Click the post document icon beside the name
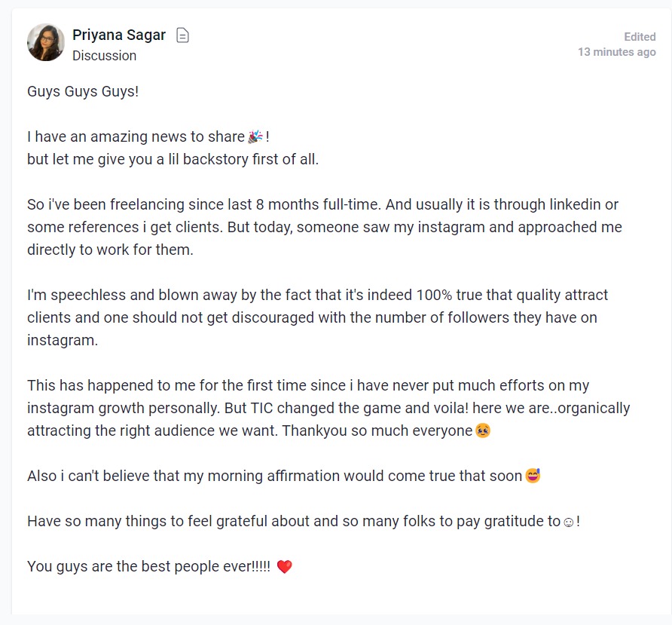Image resolution: width=672 pixels, height=625 pixels. coord(182,35)
